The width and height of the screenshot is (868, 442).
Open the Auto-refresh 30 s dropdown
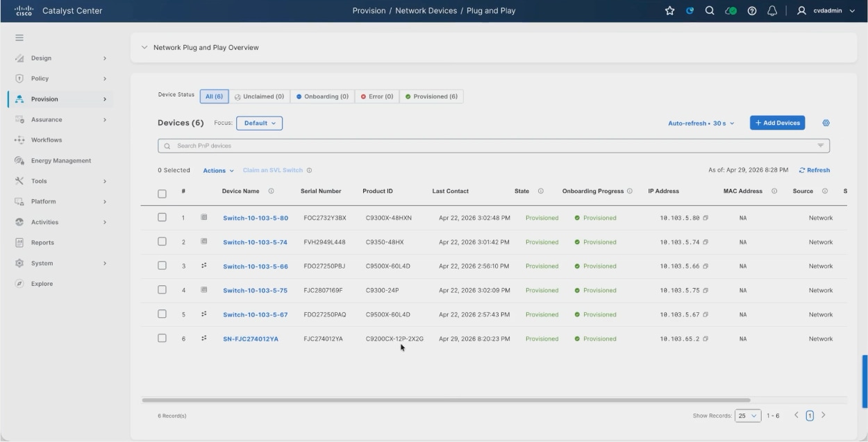701,124
